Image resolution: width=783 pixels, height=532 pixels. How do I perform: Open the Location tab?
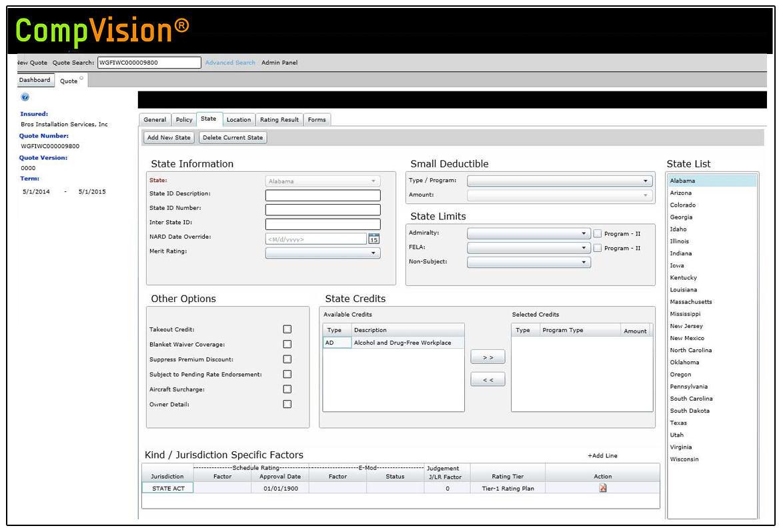coord(239,120)
